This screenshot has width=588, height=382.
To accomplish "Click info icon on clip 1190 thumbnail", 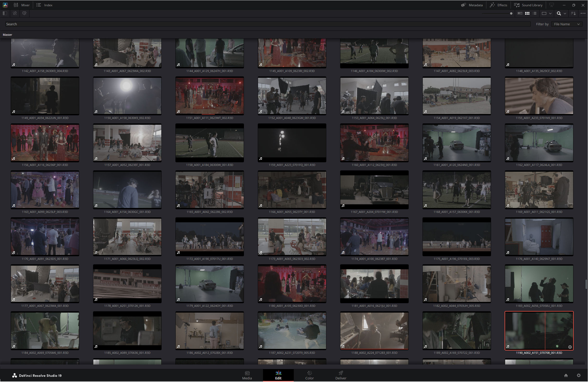I will pos(570,347).
